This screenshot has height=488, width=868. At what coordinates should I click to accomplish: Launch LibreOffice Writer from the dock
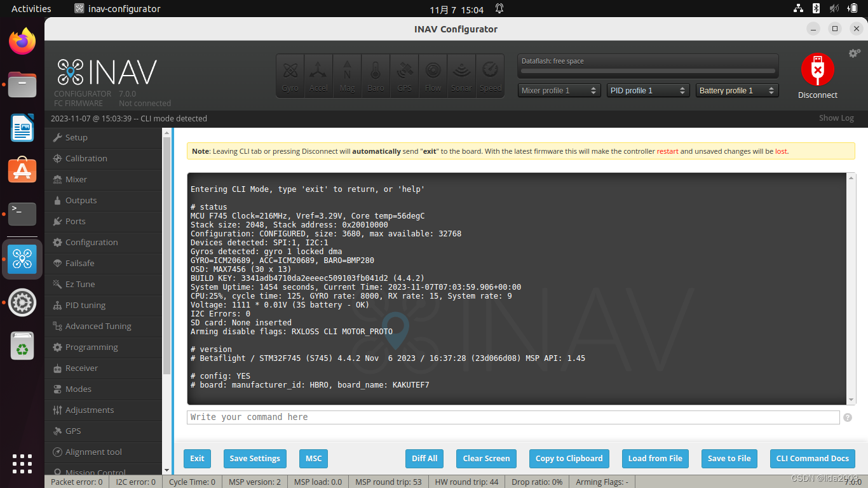pyautogui.click(x=22, y=128)
